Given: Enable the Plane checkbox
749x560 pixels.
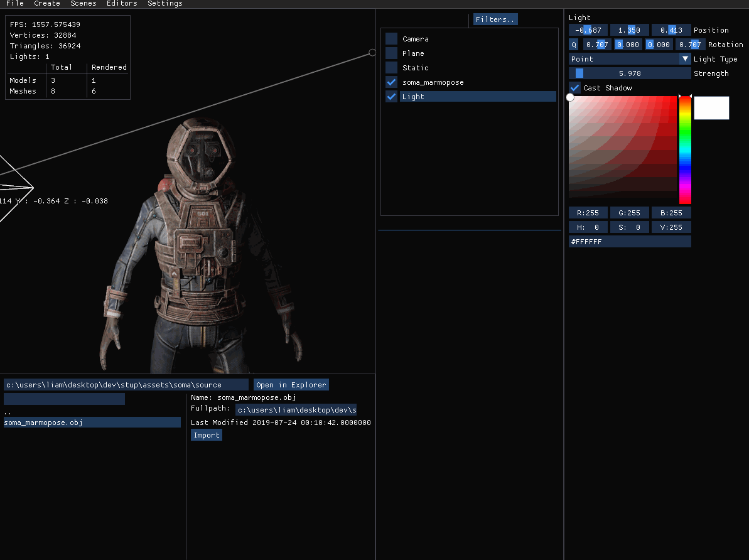Looking at the screenshot, I should (x=392, y=53).
